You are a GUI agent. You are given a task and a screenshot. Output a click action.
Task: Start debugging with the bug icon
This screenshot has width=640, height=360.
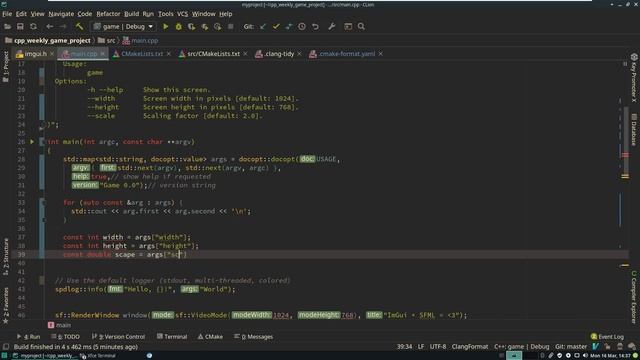point(178,27)
